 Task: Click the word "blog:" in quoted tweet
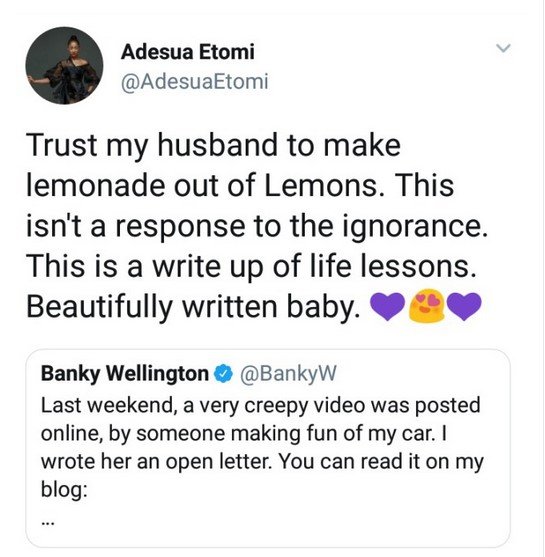tap(64, 490)
